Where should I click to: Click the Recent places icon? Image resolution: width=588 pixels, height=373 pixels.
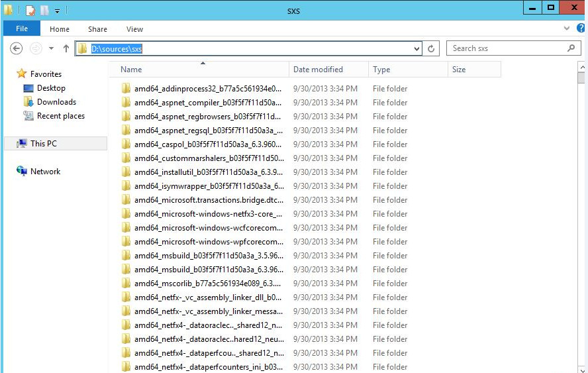28,115
